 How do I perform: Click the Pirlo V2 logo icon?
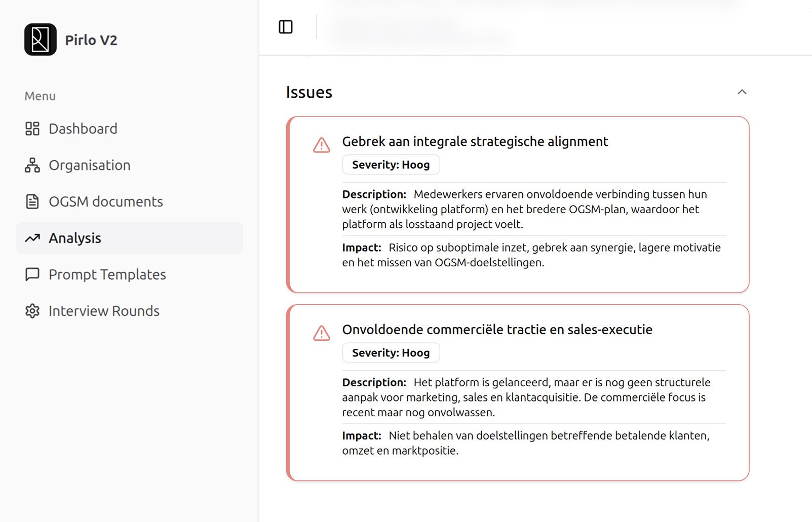(41, 40)
